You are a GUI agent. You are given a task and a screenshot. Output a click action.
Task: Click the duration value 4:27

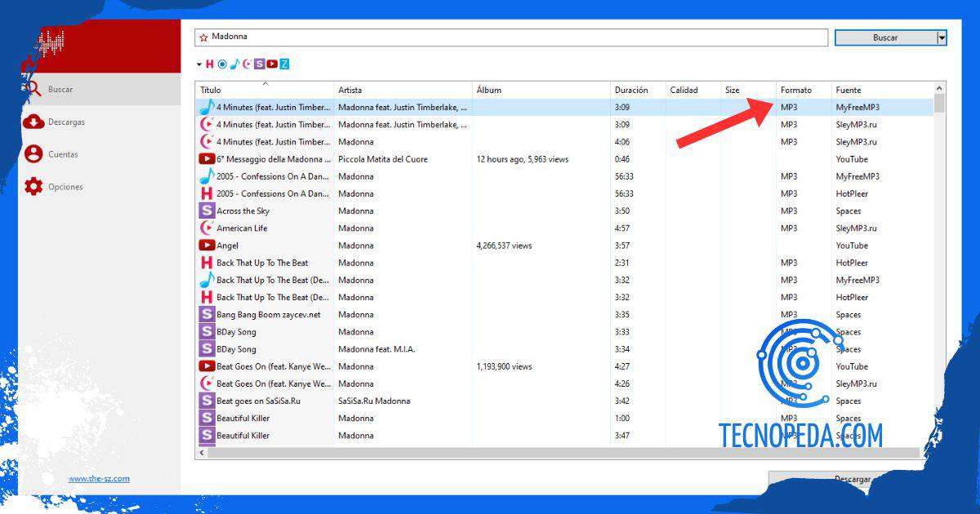click(x=622, y=366)
